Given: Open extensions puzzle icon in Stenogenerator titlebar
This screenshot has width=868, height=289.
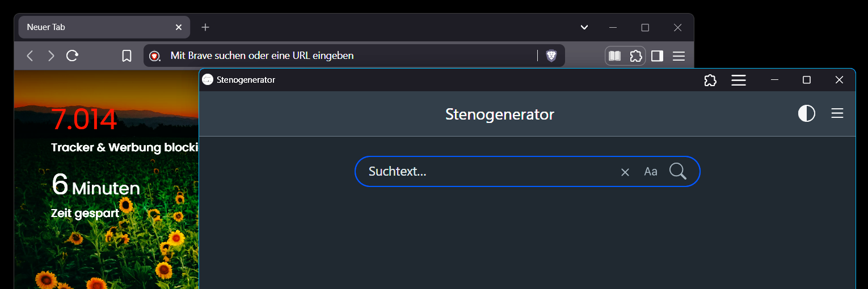Looking at the screenshot, I should [710, 80].
